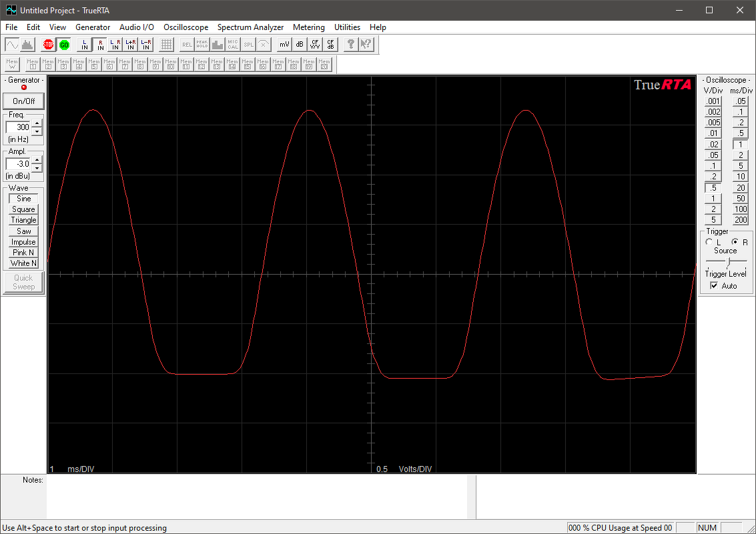Select the CF dB icon
The image size is (756, 534).
(x=330, y=45)
